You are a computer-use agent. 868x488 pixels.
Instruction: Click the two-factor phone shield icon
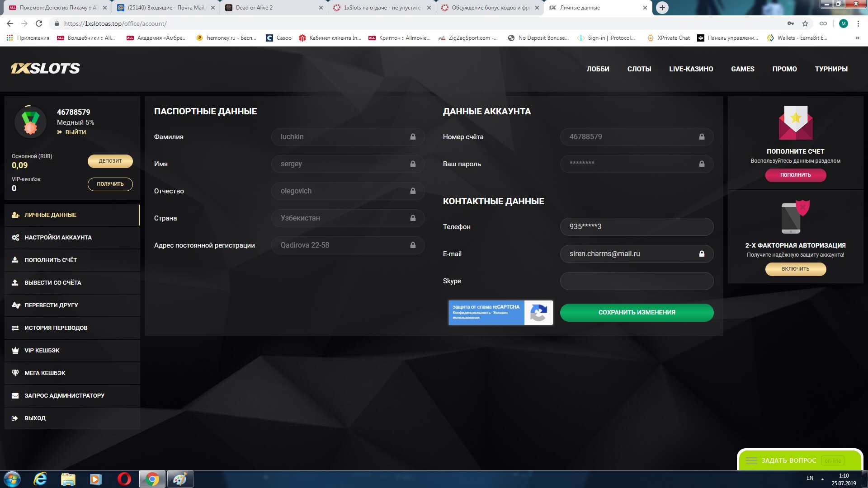click(x=795, y=217)
